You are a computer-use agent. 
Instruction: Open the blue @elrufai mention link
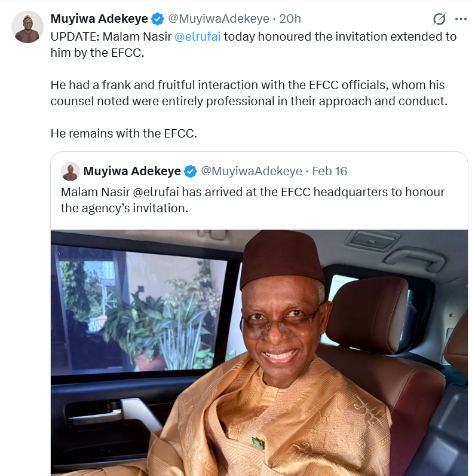tap(197, 36)
